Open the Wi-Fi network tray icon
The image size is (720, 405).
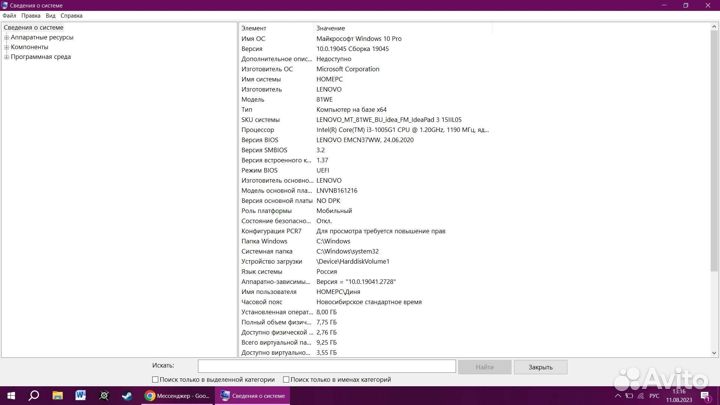[x=641, y=396]
